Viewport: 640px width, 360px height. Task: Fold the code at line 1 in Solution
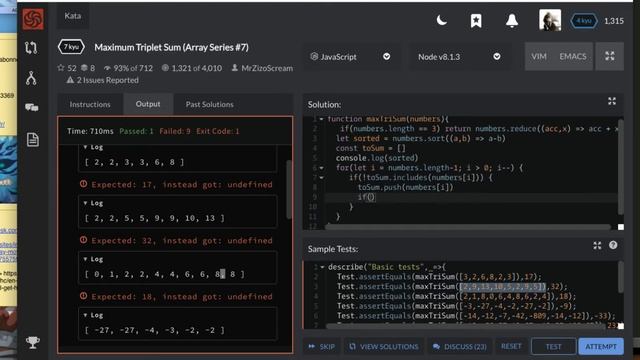pos(321,119)
